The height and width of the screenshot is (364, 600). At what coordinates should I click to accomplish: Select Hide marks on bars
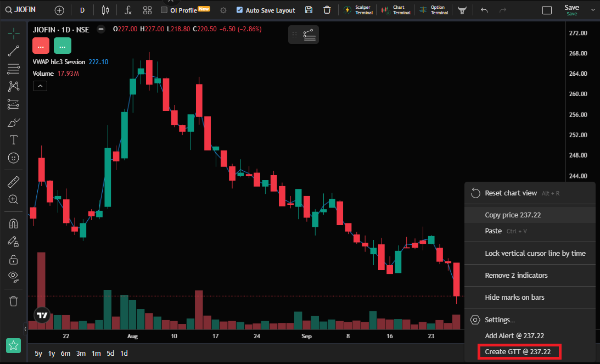click(530, 298)
